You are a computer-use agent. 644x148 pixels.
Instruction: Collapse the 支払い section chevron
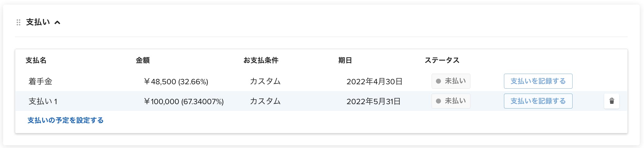[x=57, y=22]
